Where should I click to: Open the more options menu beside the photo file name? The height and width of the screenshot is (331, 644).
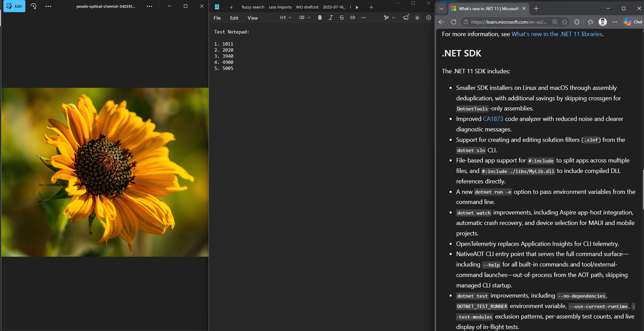(149, 6)
